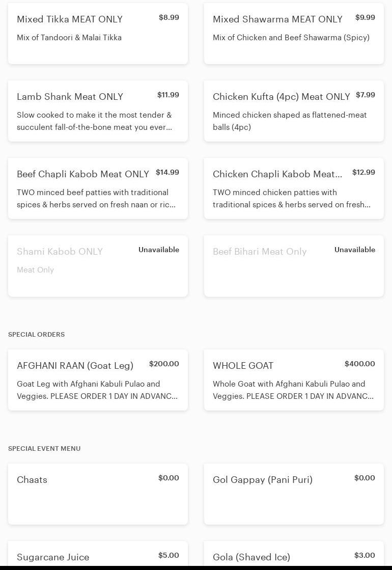Select Sugarcane Juice item
Screen dimensions: 392x570
(53, 557)
